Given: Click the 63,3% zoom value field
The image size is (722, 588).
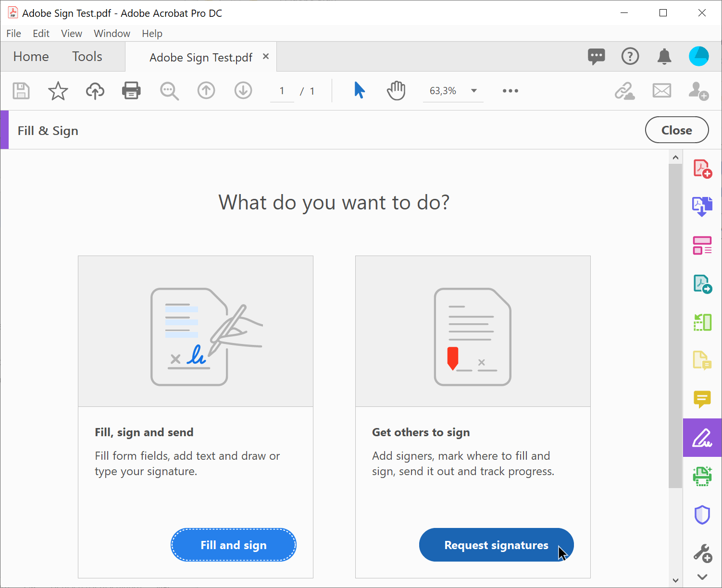Looking at the screenshot, I should tap(443, 91).
